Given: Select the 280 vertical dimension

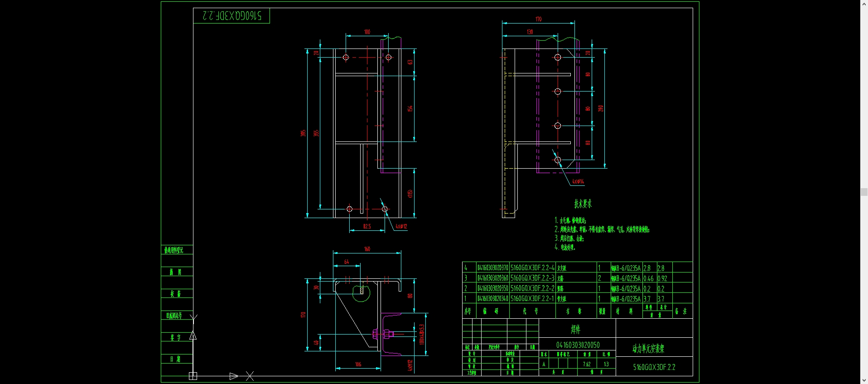Looking at the screenshot, I should 601,108.
